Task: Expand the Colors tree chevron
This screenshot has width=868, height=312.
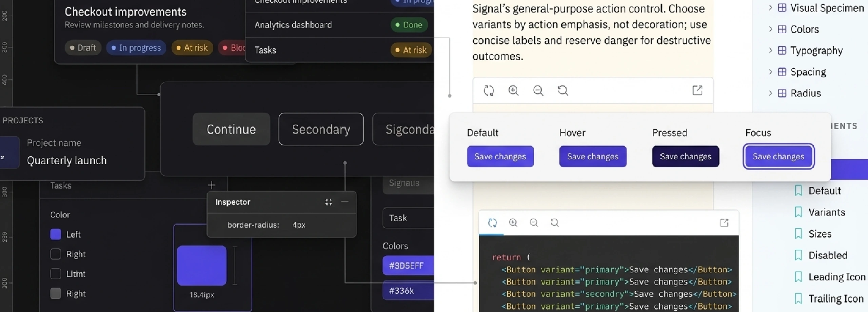Action: 770,29
